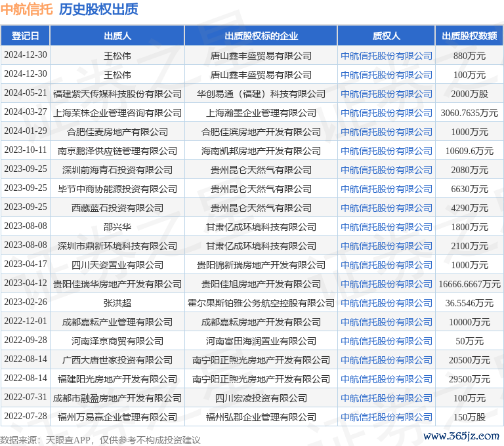Click target company 合肥佳滨房地产开发有限公司
Screen dimensions: 504x446
point(261,132)
